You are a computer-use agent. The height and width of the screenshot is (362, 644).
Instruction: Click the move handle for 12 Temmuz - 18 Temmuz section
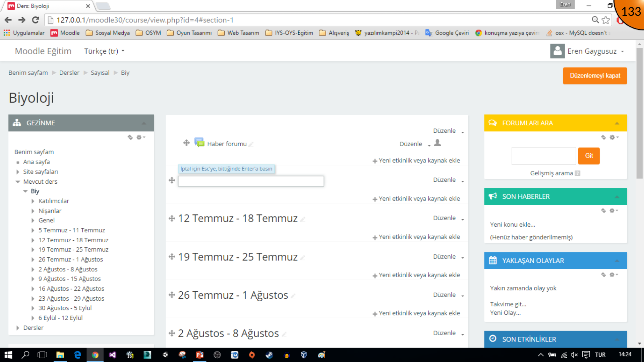tap(172, 219)
